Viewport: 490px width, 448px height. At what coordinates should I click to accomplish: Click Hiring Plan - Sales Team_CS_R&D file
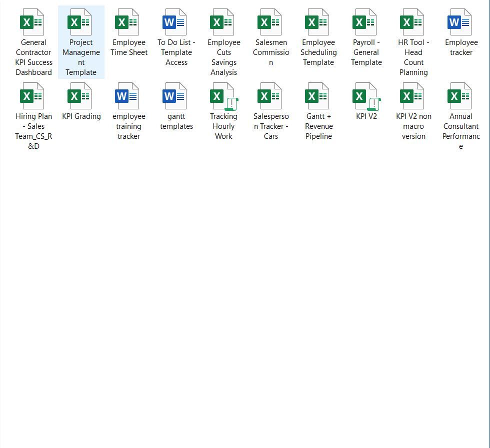coord(33,96)
